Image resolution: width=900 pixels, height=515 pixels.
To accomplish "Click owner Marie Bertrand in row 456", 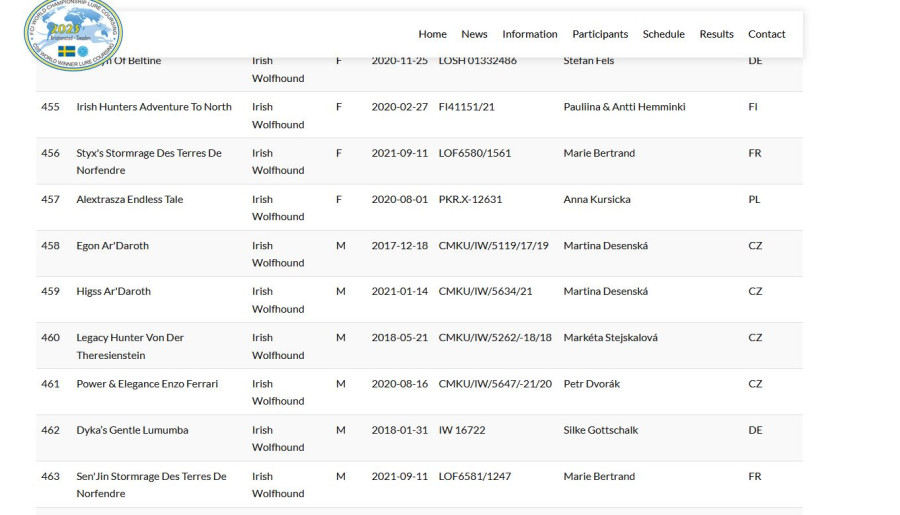I will pos(599,153).
